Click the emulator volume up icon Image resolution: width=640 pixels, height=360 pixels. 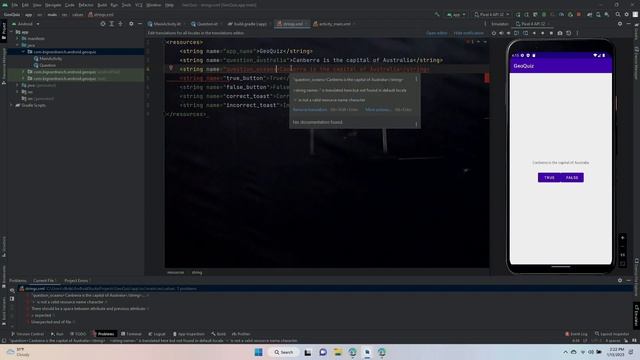click(501, 33)
